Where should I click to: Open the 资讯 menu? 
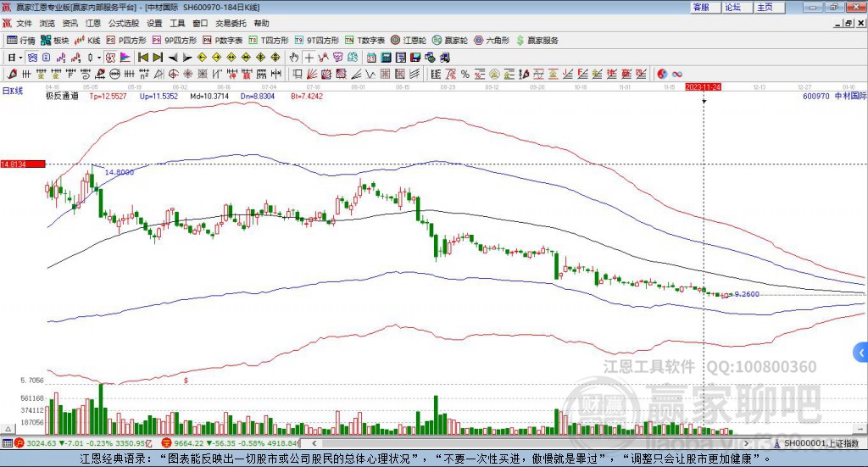coord(70,23)
